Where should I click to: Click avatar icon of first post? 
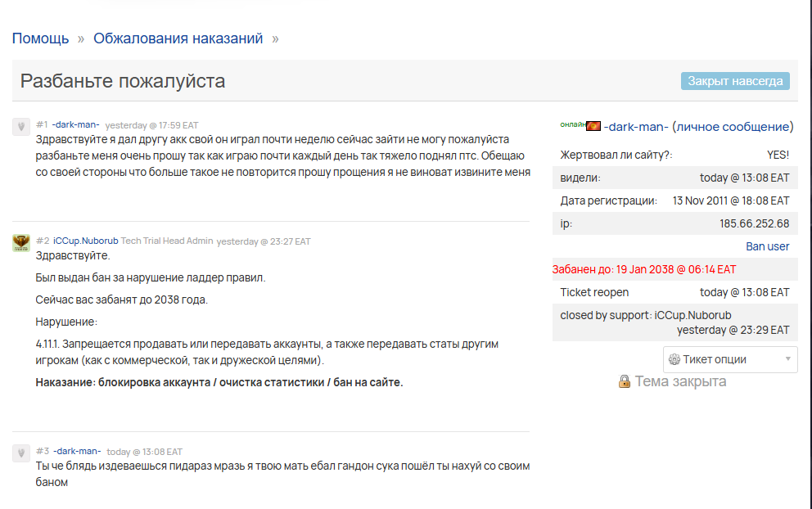pos(21,126)
